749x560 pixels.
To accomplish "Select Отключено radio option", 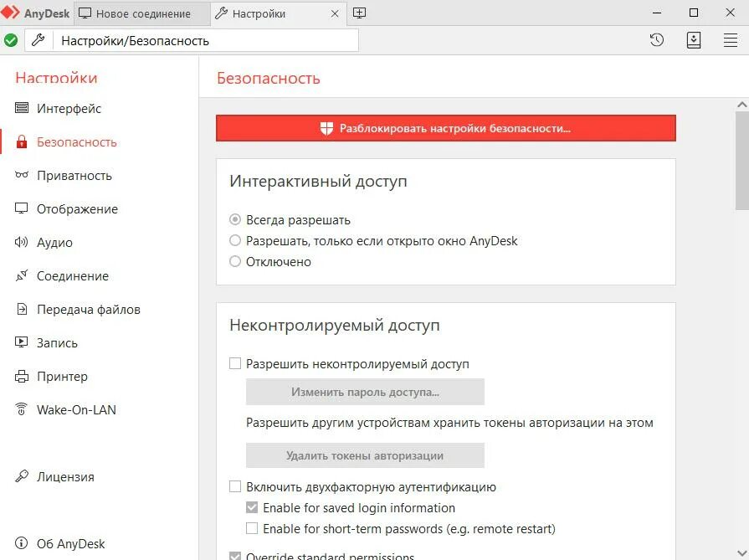I will tap(235, 261).
